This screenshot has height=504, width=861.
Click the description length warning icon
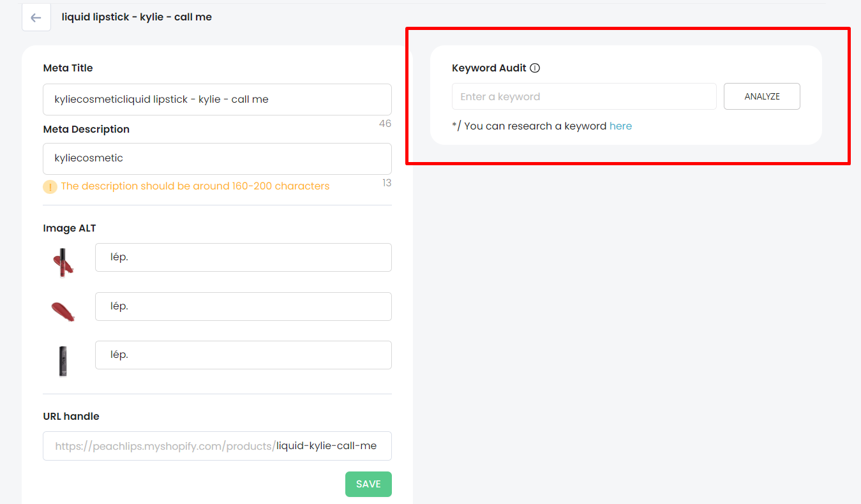(50, 187)
